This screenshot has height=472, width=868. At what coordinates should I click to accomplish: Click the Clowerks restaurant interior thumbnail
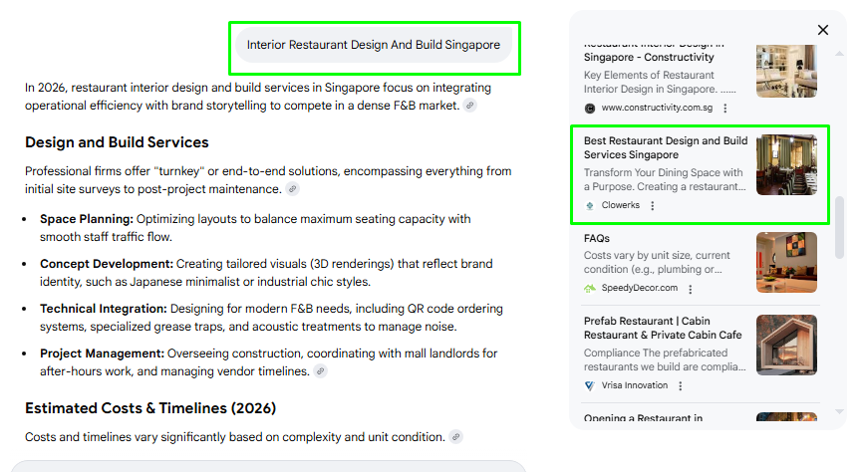[786, 165]
